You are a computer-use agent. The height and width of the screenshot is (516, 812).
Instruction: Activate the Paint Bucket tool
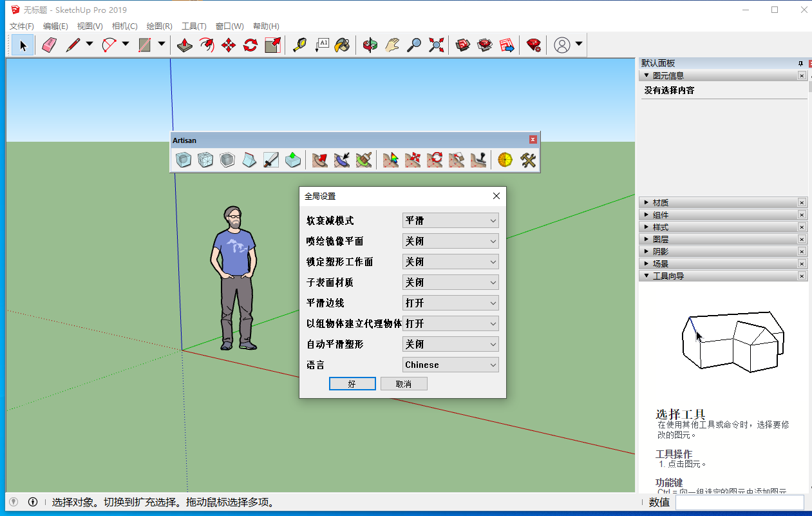point(343,45)
